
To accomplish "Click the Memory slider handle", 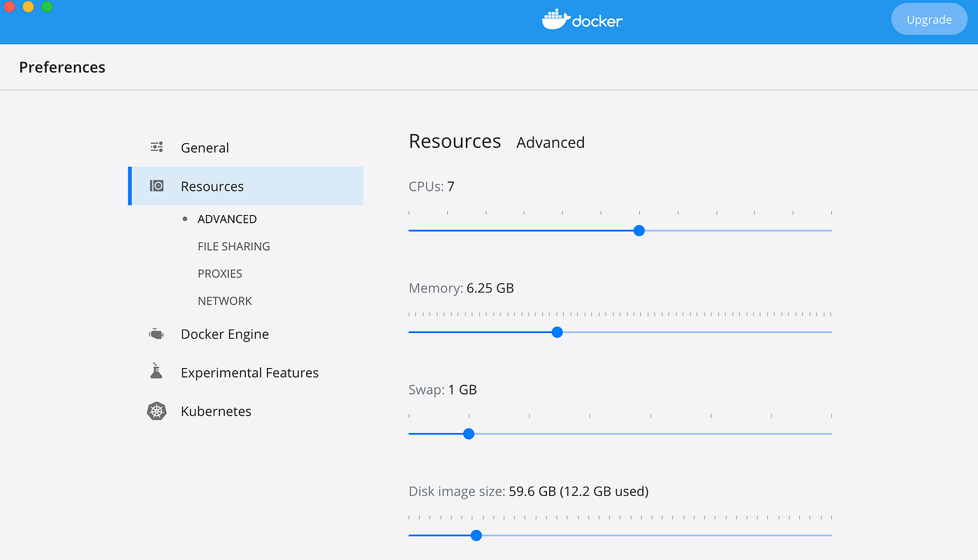I will (x=557, y=332).
